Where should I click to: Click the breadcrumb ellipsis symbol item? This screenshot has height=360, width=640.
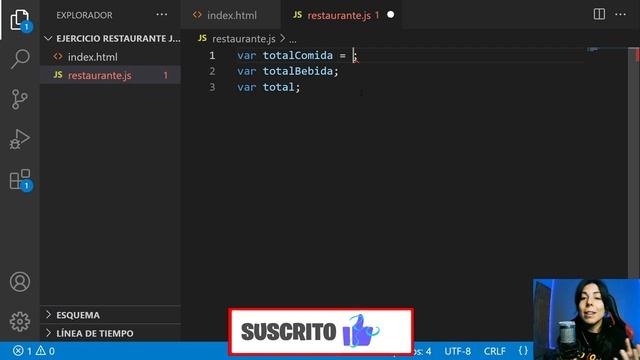point(293,40)
